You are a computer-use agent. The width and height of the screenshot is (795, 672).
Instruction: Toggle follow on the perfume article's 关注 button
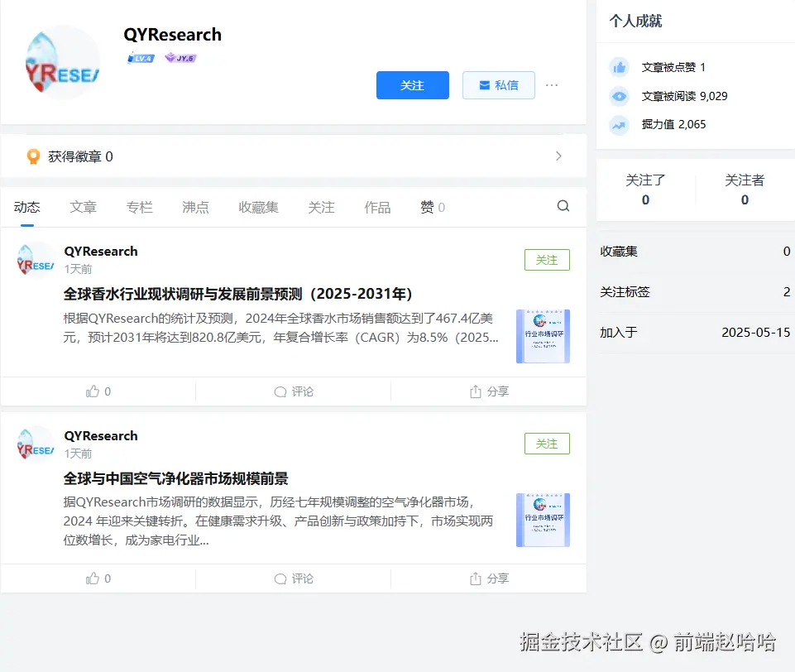[547, 259]
